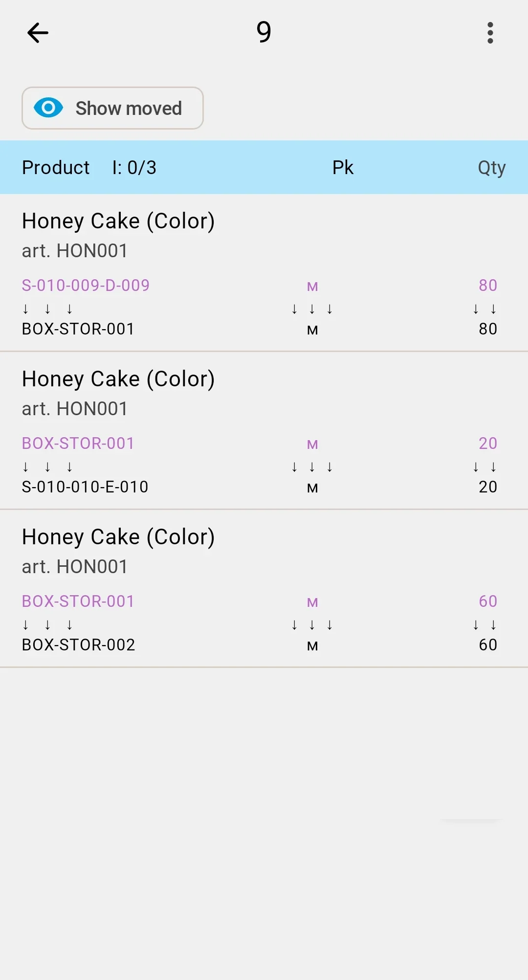Click pack arrows in second item row
Viewport: 528px width, 980px height.
tap(312, 467)
